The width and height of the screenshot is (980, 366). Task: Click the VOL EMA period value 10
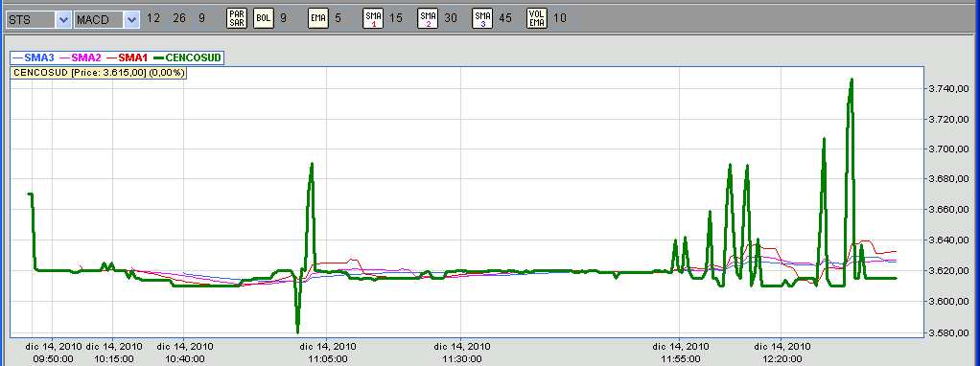560,18
